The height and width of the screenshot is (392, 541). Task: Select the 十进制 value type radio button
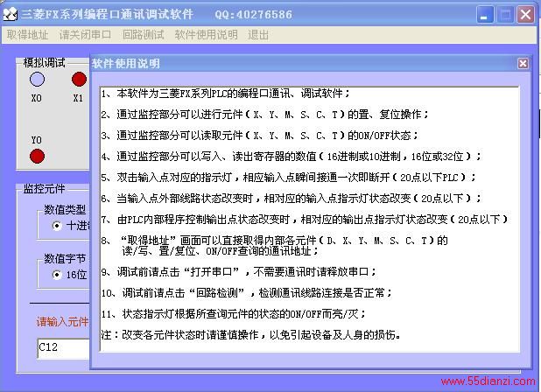coord(57,226)
